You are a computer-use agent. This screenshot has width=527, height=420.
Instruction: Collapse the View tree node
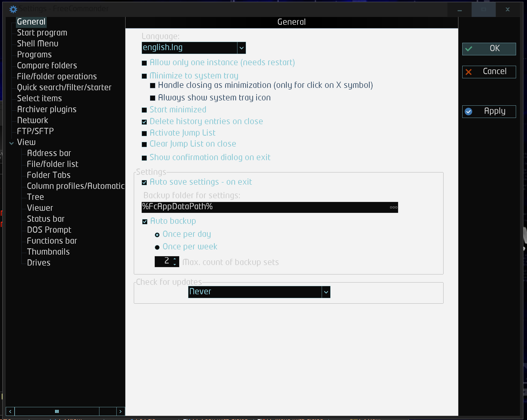click(x=11, y=143)
